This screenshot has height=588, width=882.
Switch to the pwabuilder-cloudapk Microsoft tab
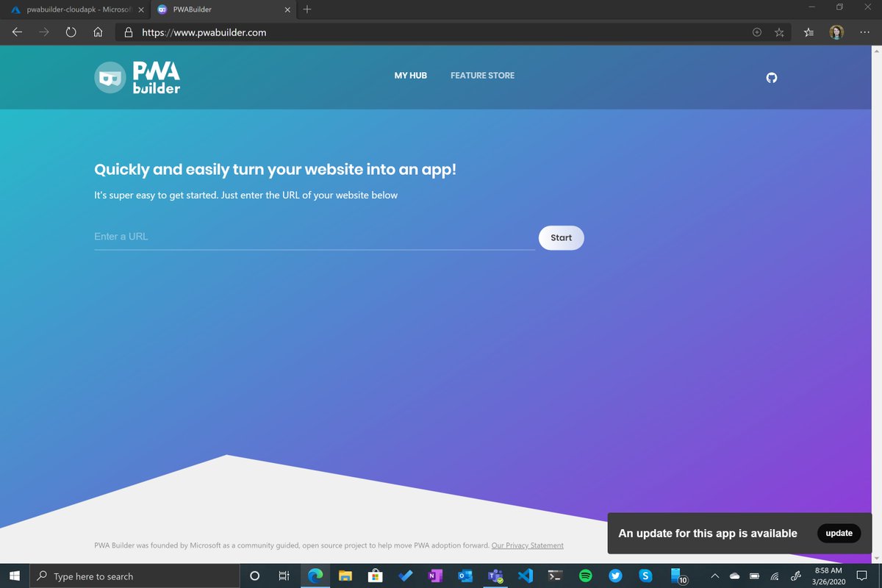[x=75, y=10]
